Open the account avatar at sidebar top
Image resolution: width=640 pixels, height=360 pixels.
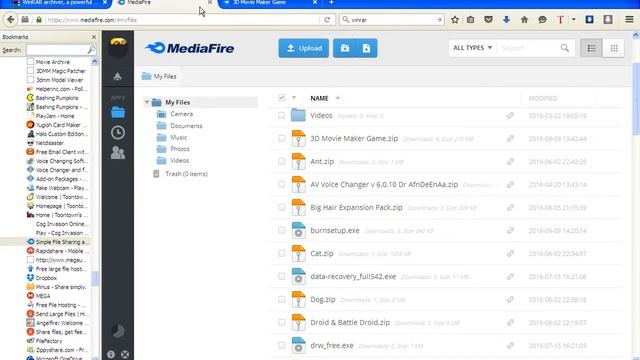(118, 47)
